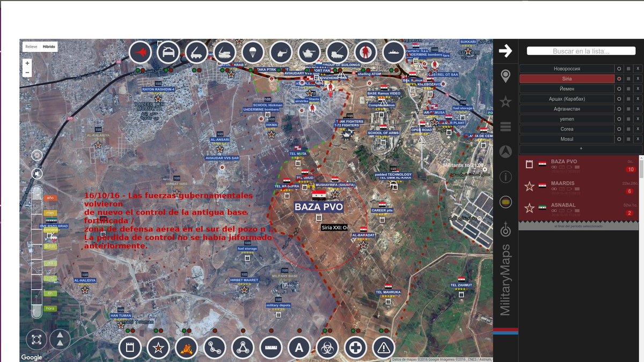Select the helicopter unit icon
644x362 pixels.
(281, 53)
